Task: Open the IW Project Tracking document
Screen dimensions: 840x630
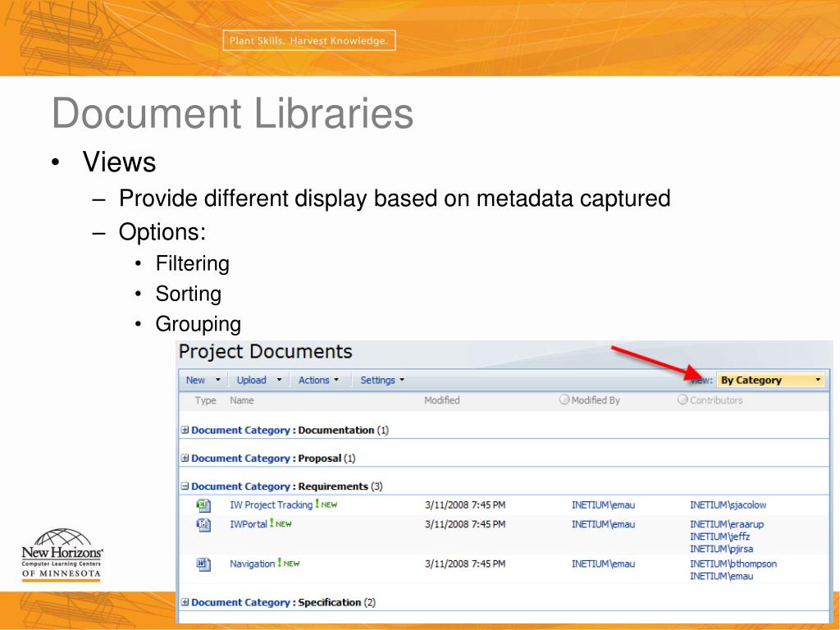Action: pyautogui.click(x=271, y=504)
